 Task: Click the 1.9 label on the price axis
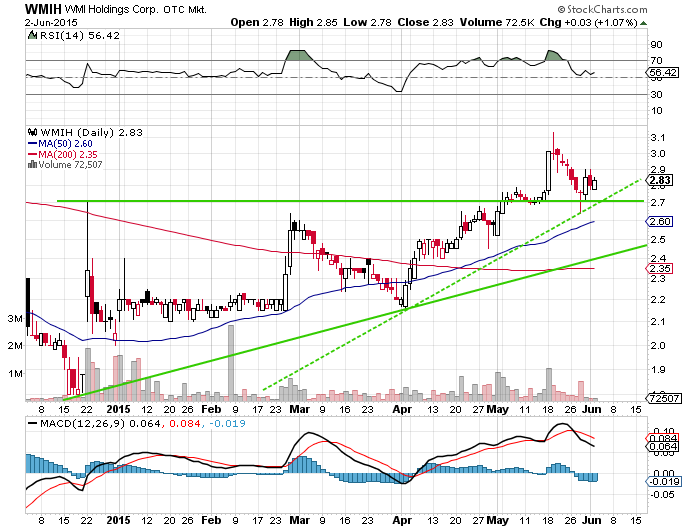[658, 370]
